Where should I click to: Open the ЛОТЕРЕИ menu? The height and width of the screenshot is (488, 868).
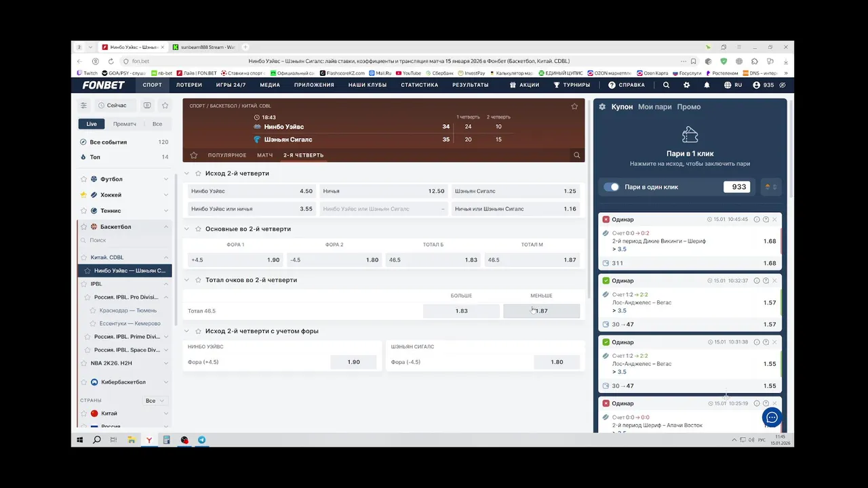[189, 85]
